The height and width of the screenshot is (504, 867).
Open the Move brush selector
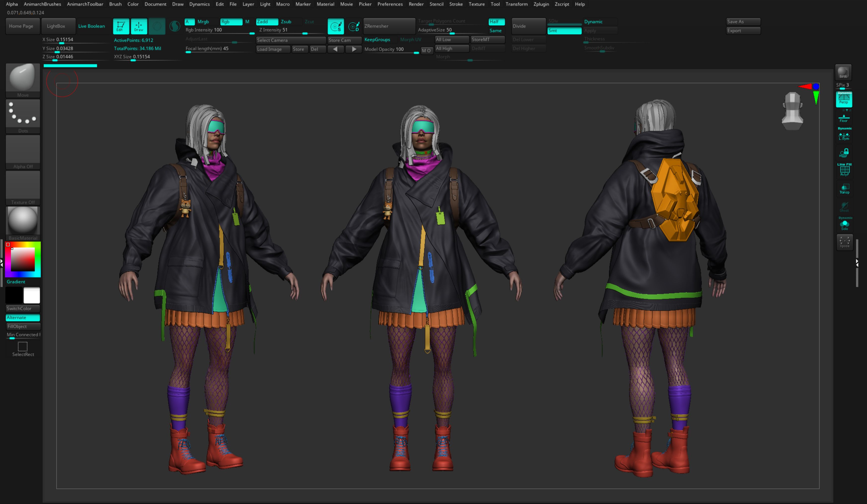pos(23,80)
